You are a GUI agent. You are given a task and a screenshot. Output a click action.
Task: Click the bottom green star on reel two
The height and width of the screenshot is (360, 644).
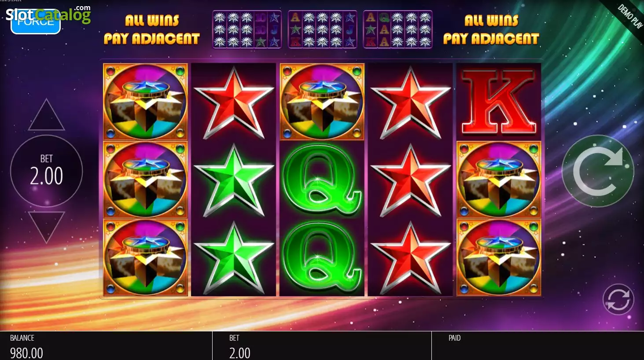coord(234,257)
